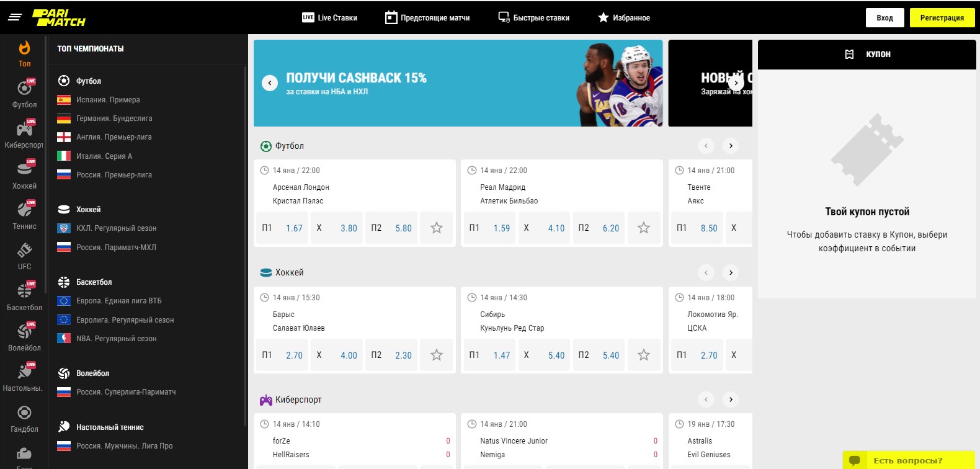Open the hamburger menu icon
The width and height of the screenshot is (980, 469).
pos(15,17)
